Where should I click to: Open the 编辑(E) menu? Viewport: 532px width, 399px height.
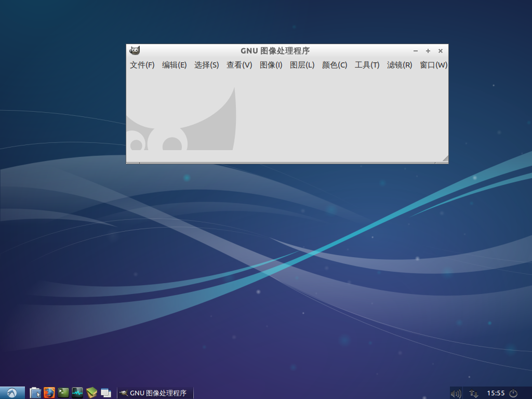point(175,65)
